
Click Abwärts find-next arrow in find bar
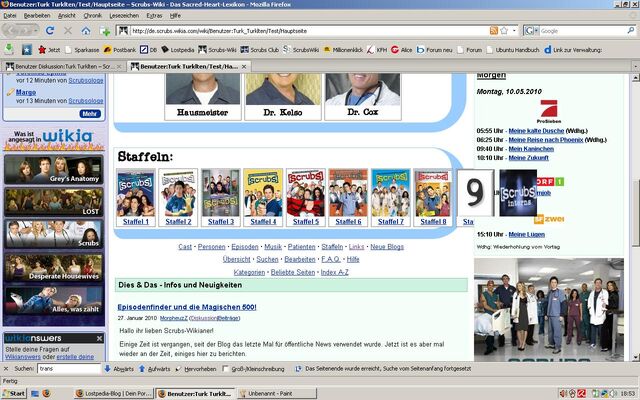[119, 369]
